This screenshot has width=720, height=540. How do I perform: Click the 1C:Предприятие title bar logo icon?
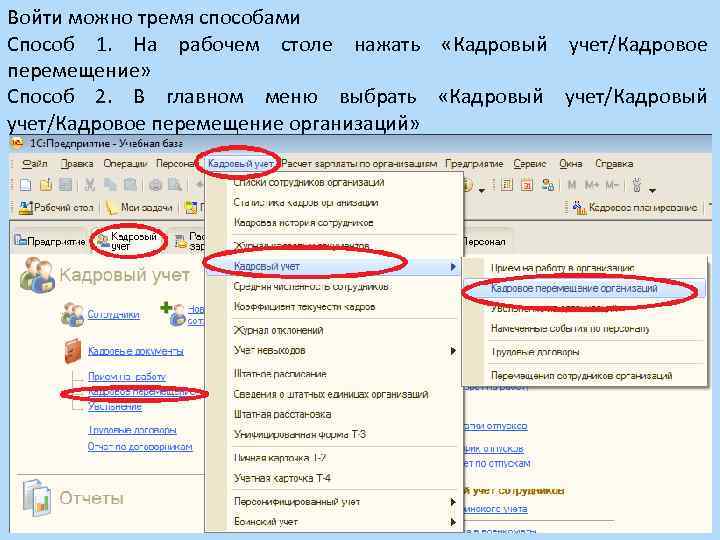tap(17, 143)
